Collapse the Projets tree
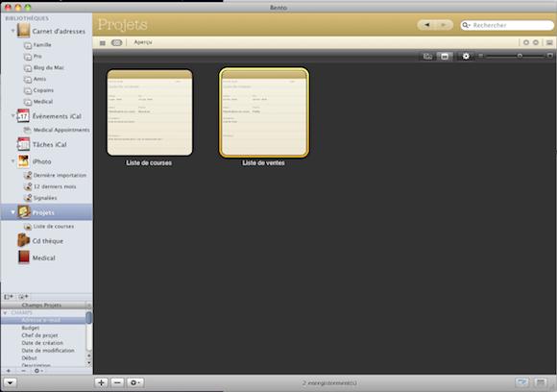This screenshot has height=392, width=557. click(12, 212)
